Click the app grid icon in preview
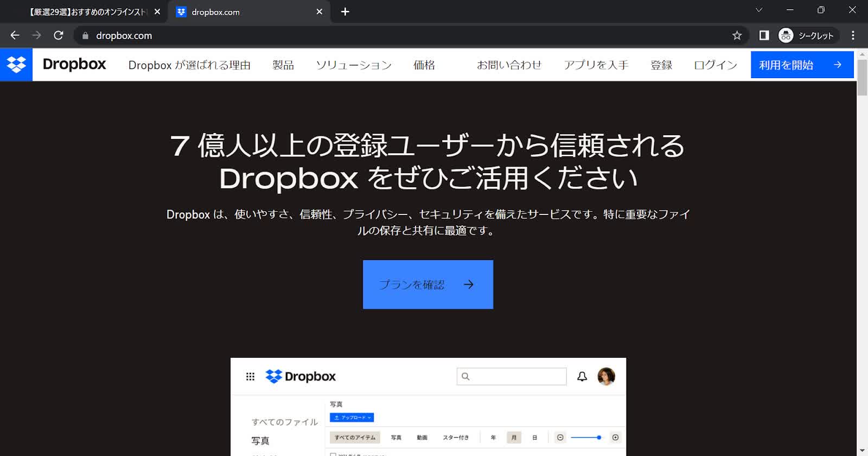Viewport: 868px width, 456px height. tap(250, 376)
